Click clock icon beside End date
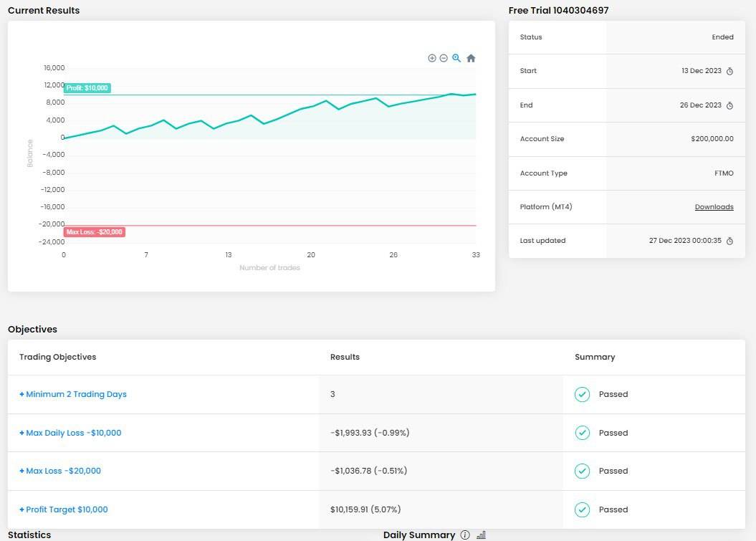The width and height of the screenshot is (756, 541). pyautogui.click(x=729, y=105)
